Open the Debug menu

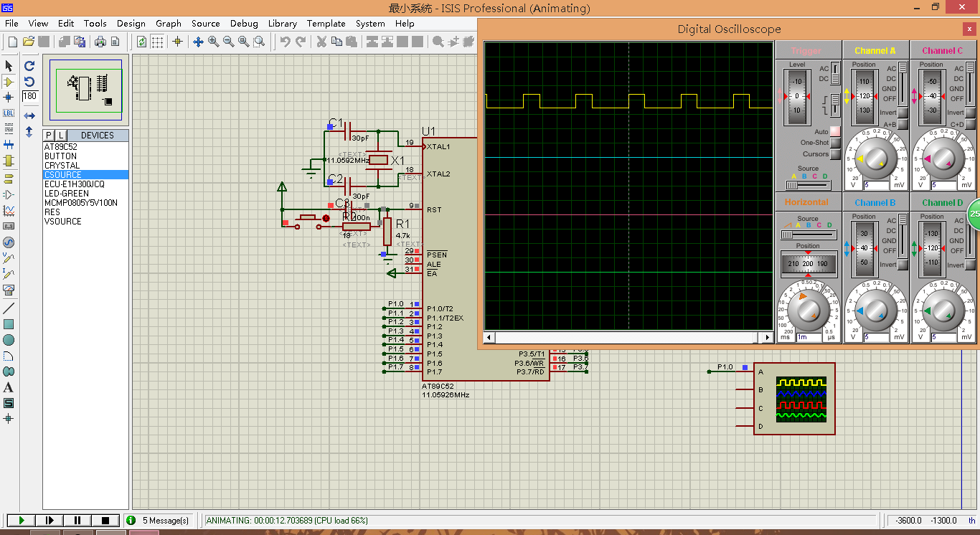pos(244,23)
